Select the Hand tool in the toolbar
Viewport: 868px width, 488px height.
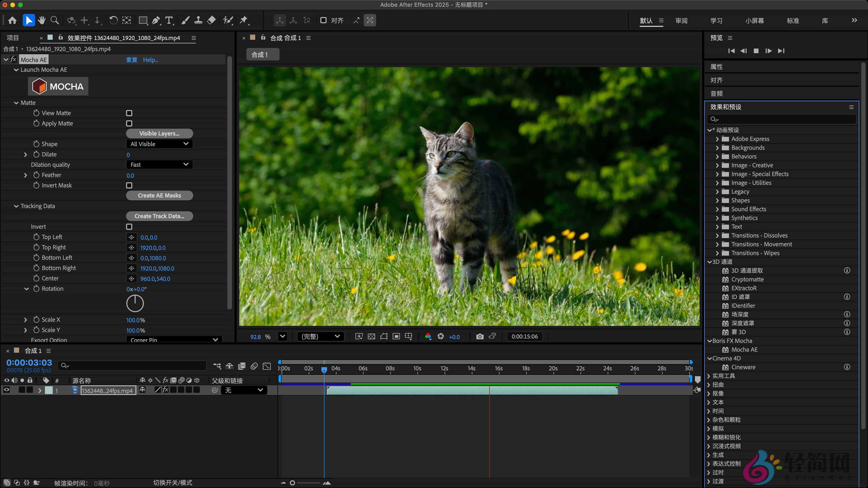pos(41,20)
